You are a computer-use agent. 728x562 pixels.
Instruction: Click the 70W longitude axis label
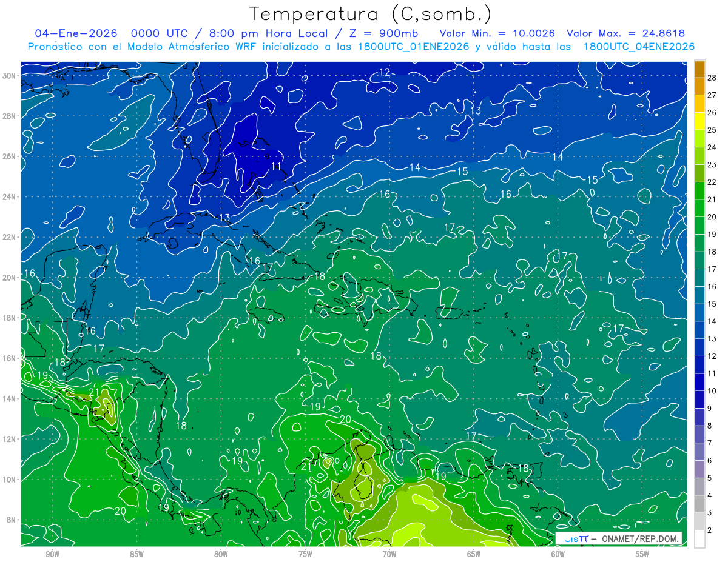pyautogui.click(x=389, y=554)
